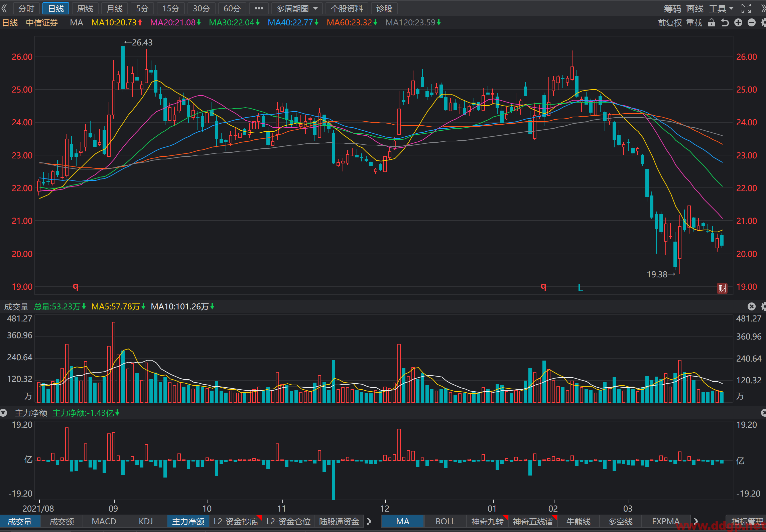Select KDJ sub-chart indicator tab

click(x=146, y=521)
